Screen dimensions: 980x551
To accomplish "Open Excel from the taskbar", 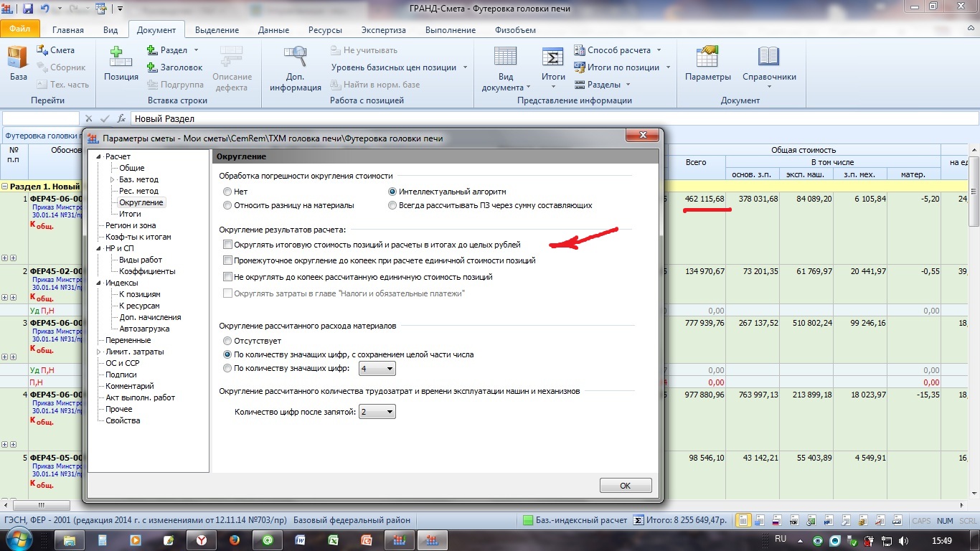I will (334, 540).
